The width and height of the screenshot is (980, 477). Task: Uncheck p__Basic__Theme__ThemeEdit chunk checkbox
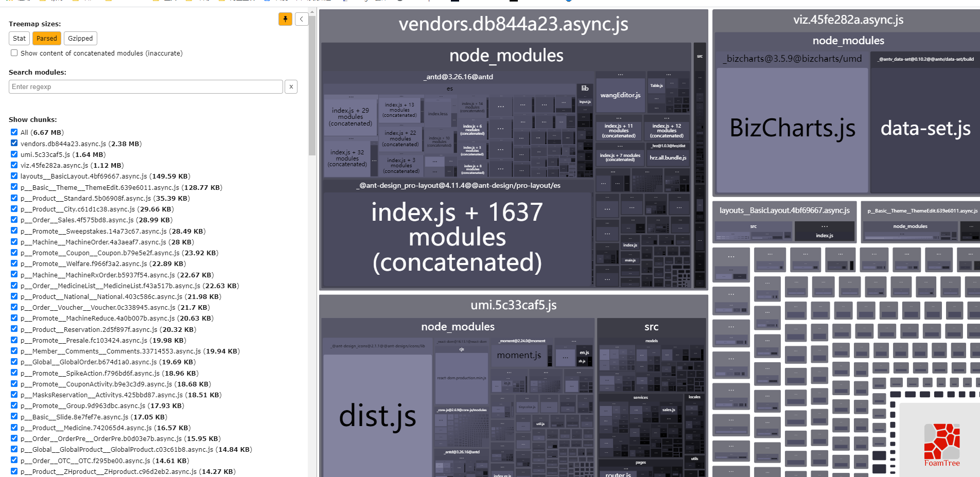coord(14,187)
